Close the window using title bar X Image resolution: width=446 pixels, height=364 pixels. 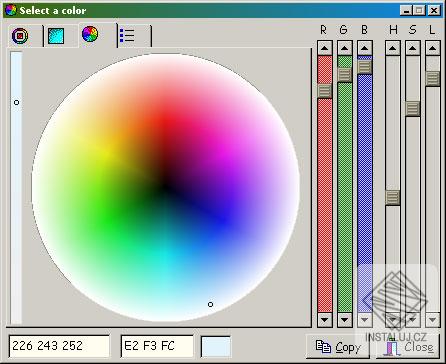434,10
